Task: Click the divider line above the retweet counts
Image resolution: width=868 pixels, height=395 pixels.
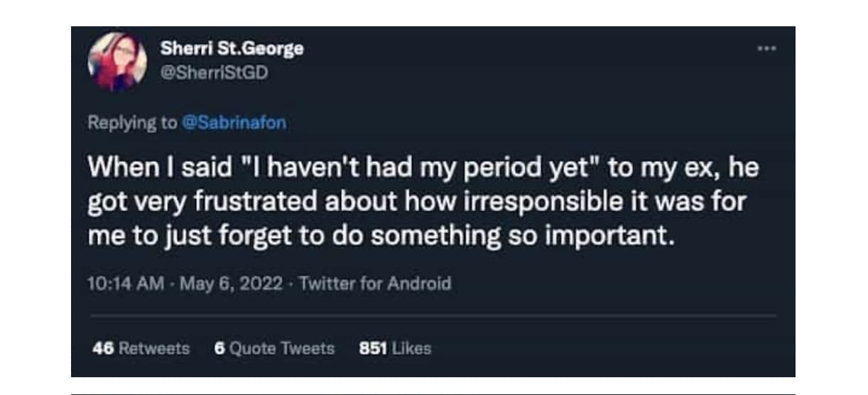Action: point(432,315)
